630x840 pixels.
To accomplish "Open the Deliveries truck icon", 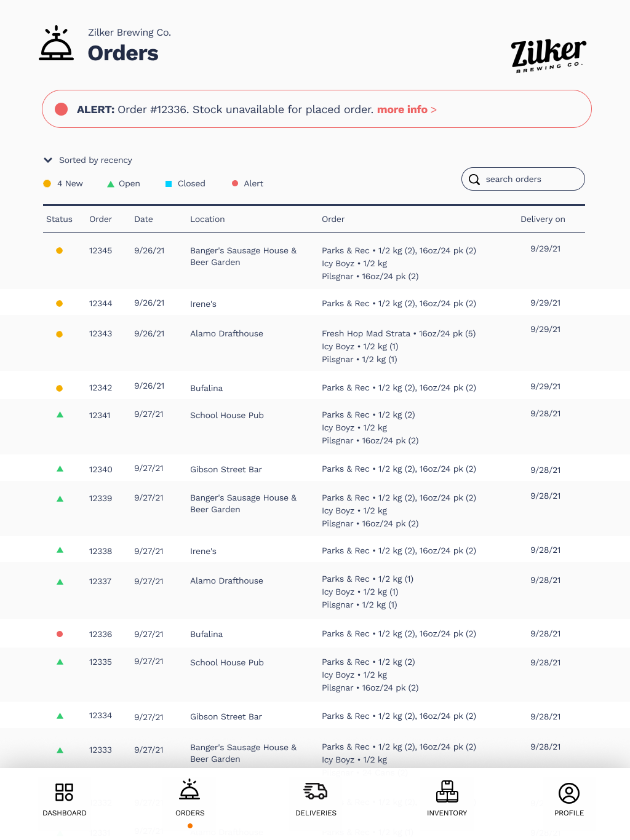I will [316, 791].
